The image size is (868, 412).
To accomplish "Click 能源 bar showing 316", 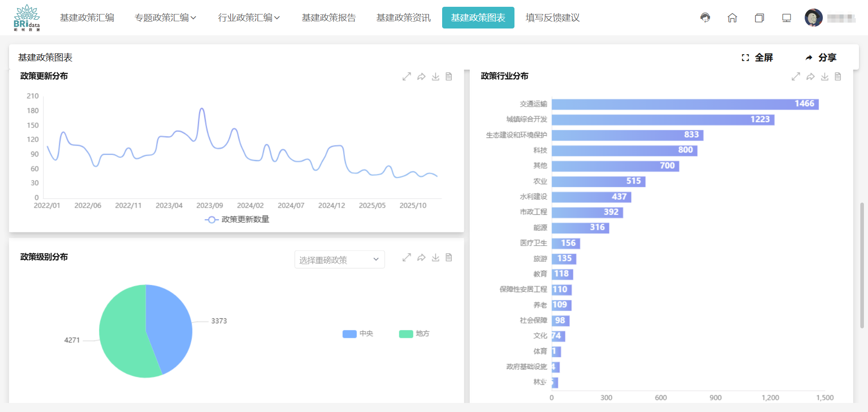I will click(580, 227).
